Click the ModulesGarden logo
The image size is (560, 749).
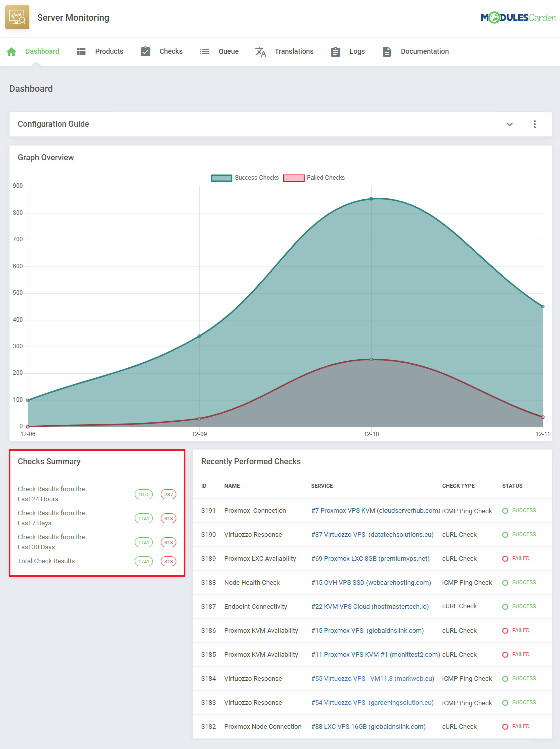pos(518,18)
